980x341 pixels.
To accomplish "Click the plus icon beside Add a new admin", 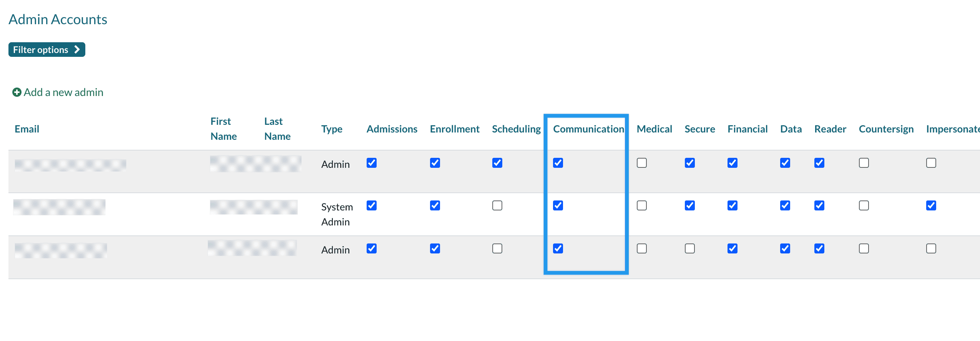I will tap(17, 92).
